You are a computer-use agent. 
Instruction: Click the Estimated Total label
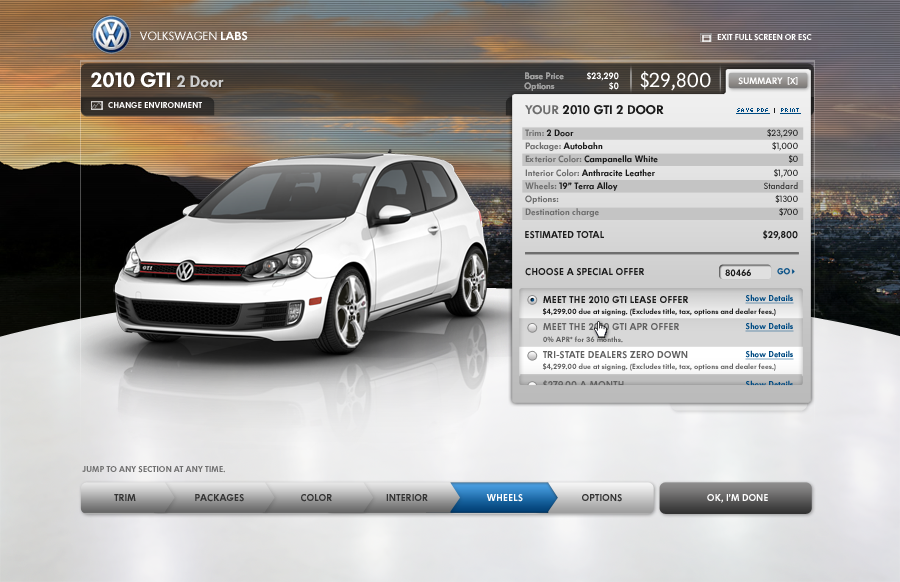[x=564, y=235]
